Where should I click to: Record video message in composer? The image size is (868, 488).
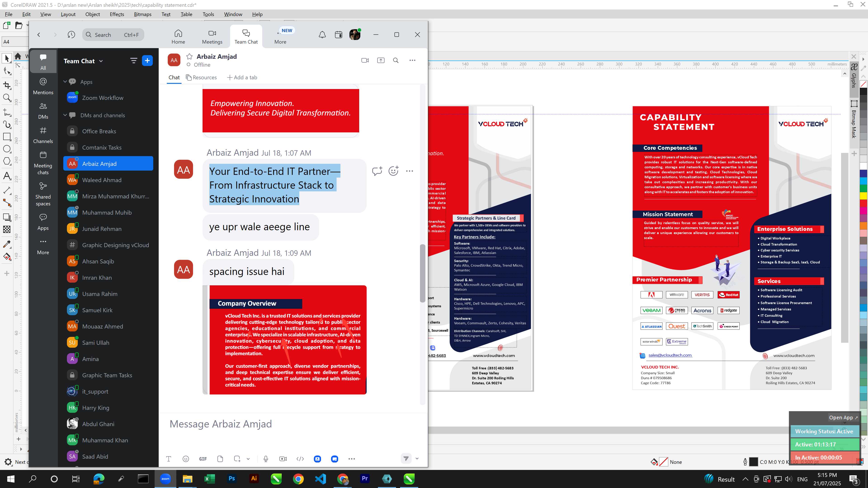coord(283,459)
